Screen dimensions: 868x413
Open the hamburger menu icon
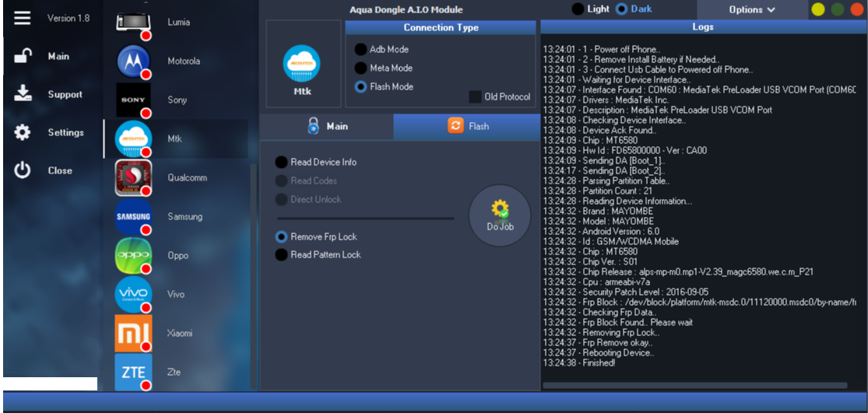click(22, 18)
